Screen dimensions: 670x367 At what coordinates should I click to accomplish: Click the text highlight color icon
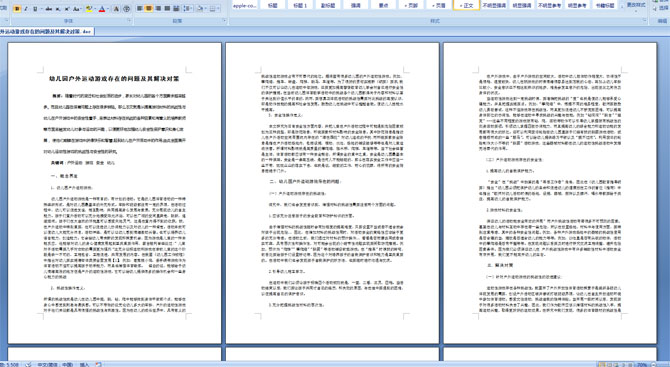[x=89, y=9]
